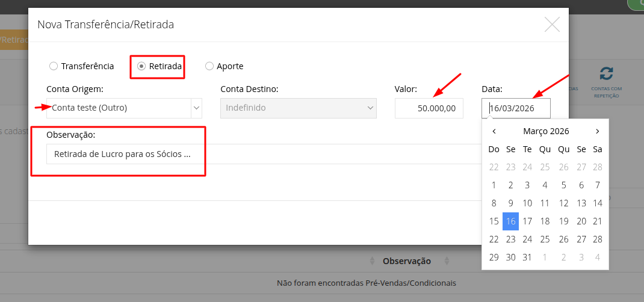This screenshot has width=644, height=302.
Task: Click the Data date field
Action: pyautogui.click(x=516, y=108)
